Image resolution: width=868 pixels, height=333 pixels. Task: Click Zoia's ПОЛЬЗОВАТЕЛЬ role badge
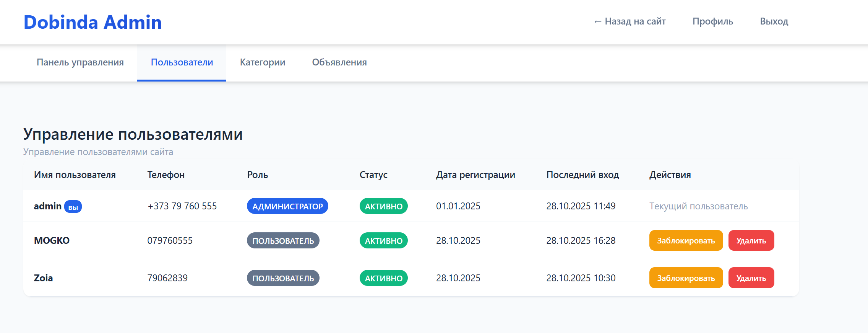pos(283,278)
